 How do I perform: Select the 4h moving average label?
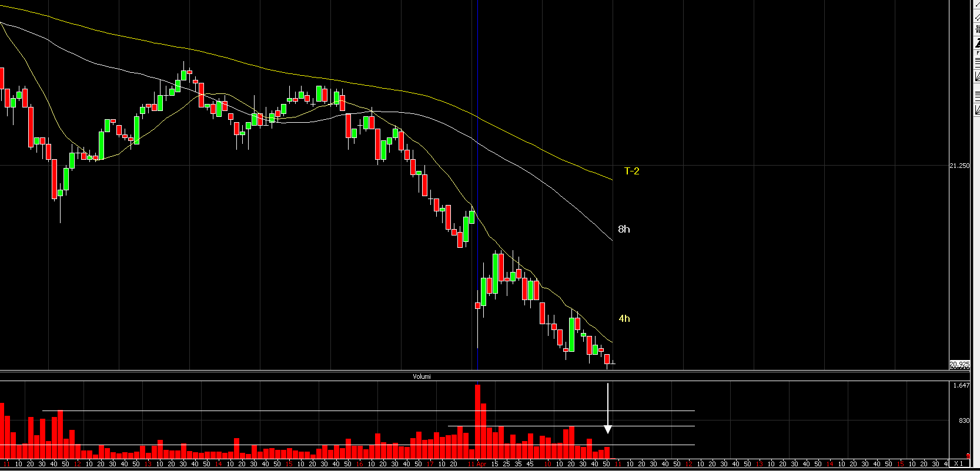[624, 318]
